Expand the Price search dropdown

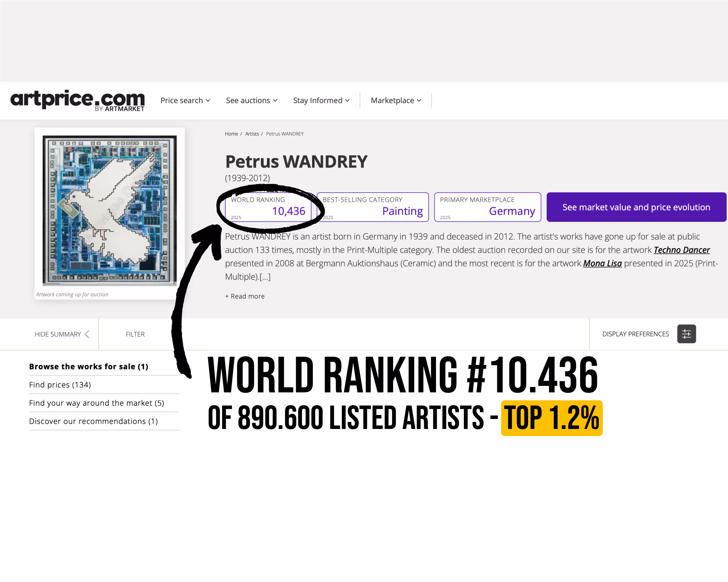[185, 101]
